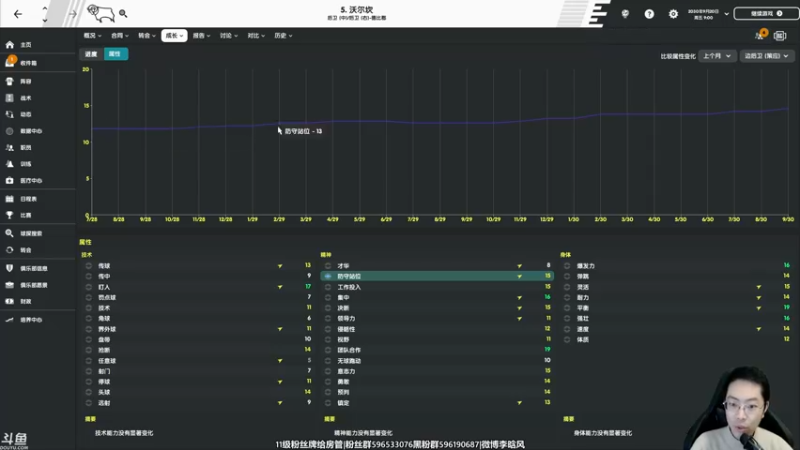The width and height of the screenshot is (800, 450).
Task: Open the 球探搜索 scouting icon in sidebar
Action: (x=10, y=233)
